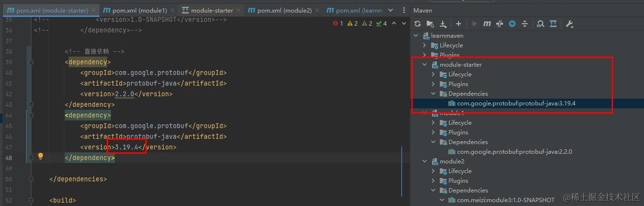
Task: Close pom.xml (module2) tab
Action: tap(317, 10)
